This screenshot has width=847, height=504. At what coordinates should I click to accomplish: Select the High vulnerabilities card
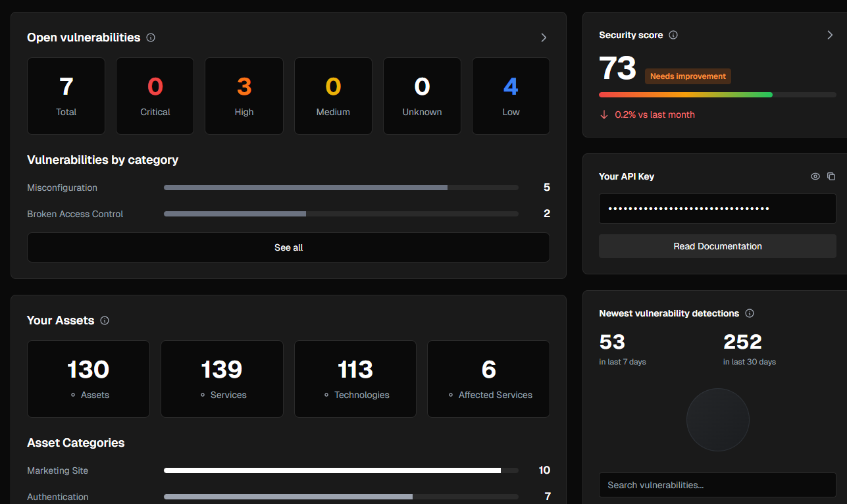pyautogui.click(x=244, y=96)
